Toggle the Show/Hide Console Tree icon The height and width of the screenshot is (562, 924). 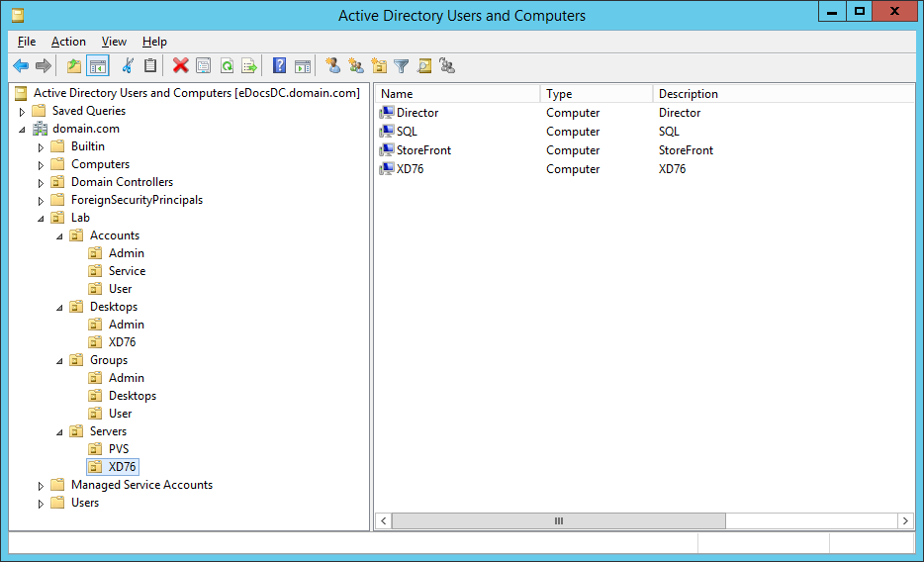pyautogui.click(x=98, y=66)
